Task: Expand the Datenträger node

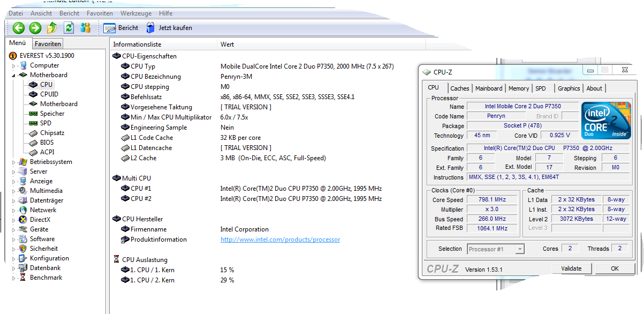Action: tap(14, 200)
